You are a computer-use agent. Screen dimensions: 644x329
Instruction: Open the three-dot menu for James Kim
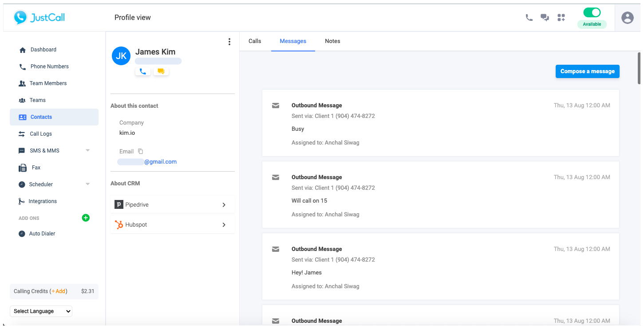tap(229, 42)
